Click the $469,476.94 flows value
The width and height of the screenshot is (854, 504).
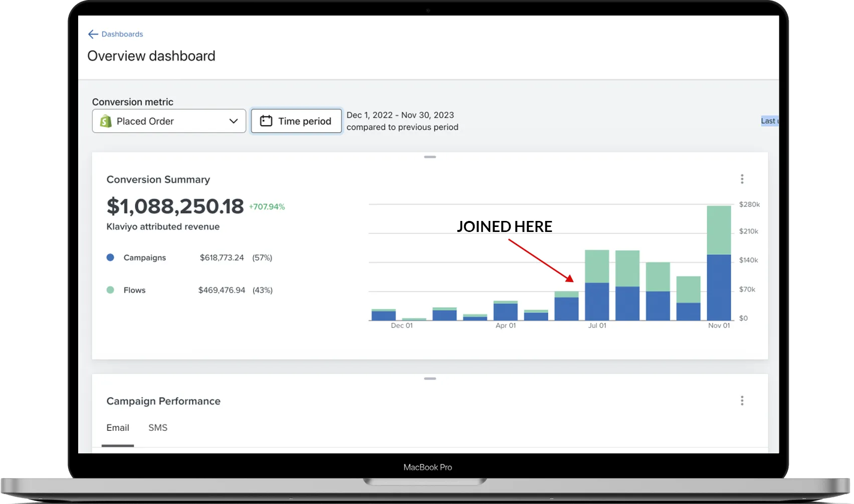click(x=222, y=290)
